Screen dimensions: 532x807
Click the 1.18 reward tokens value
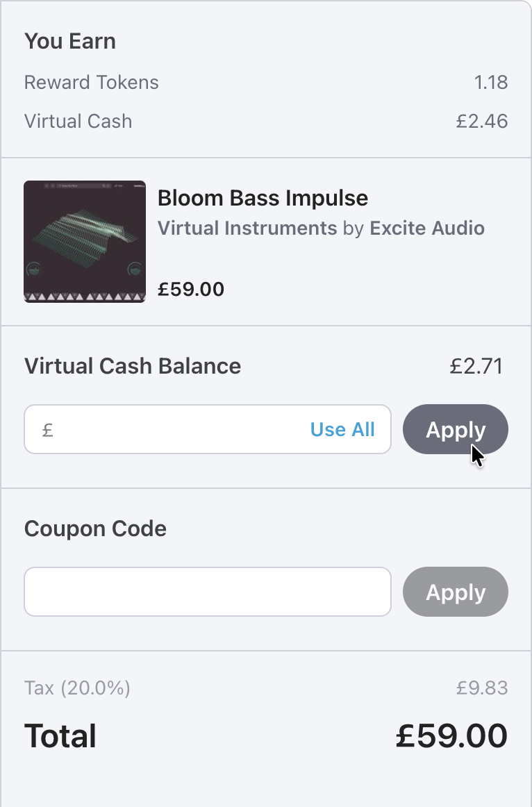click(490, 82)
